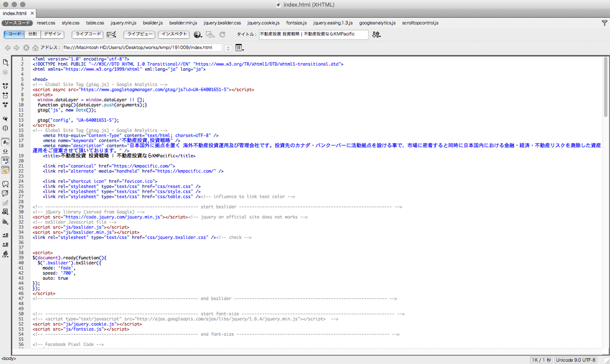Open style.css related file

point(70,23)
